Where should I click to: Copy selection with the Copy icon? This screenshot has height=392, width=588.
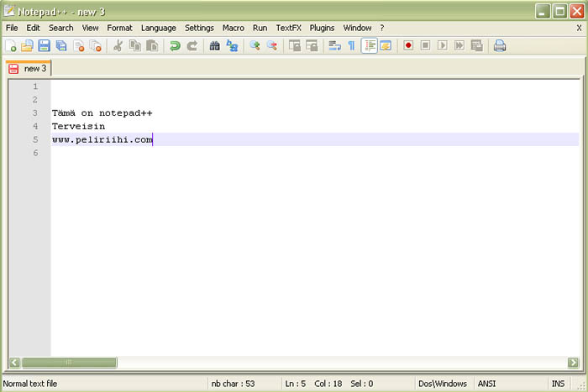click(135, 45)
